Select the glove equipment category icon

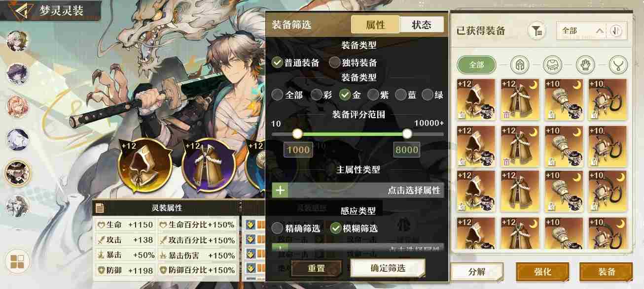[x=585, y=64]
